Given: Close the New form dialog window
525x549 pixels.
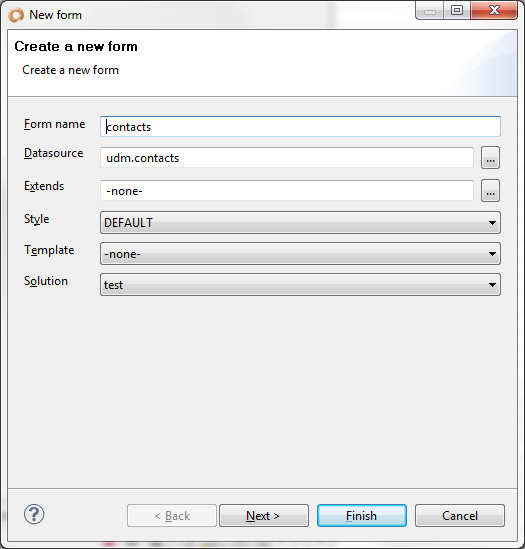Looking at the screenshot, I should coord(494,11).
